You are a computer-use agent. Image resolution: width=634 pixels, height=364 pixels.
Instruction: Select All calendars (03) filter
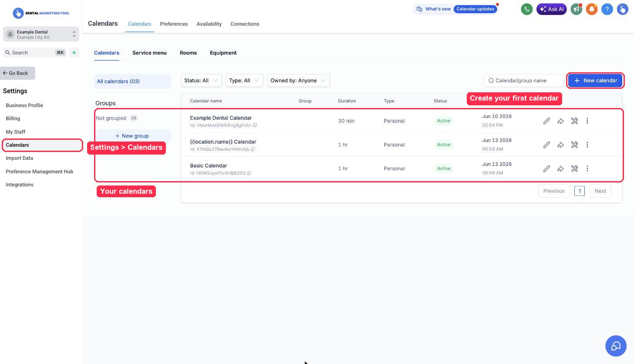[132, 81]
